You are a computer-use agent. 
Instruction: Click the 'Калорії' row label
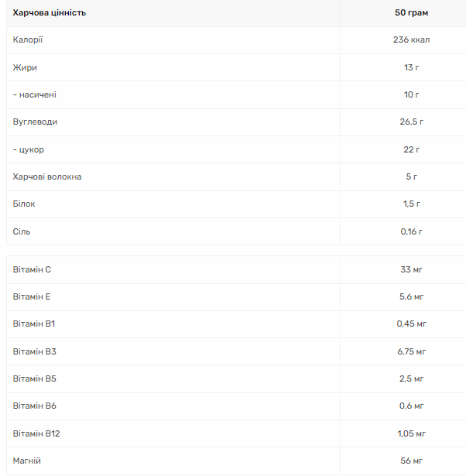coord(28,39)
